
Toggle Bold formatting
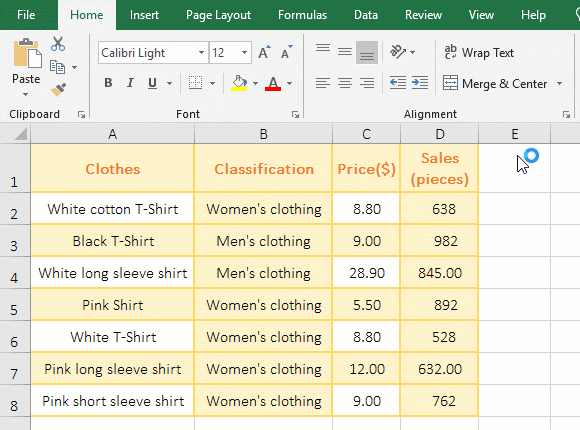tap(108, 83)
